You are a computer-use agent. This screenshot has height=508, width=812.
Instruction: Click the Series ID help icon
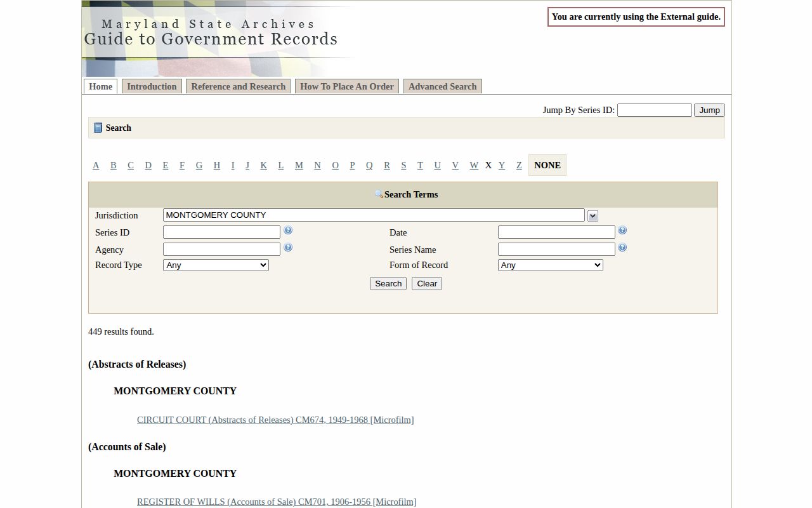(x=288, y=231)
